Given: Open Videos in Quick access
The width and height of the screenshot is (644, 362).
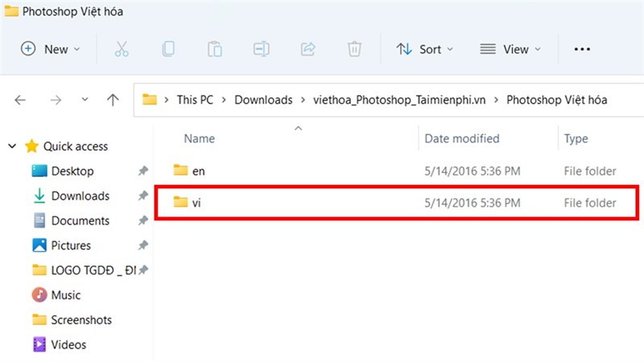Looking at the screenshot, I should coord(68,344).
